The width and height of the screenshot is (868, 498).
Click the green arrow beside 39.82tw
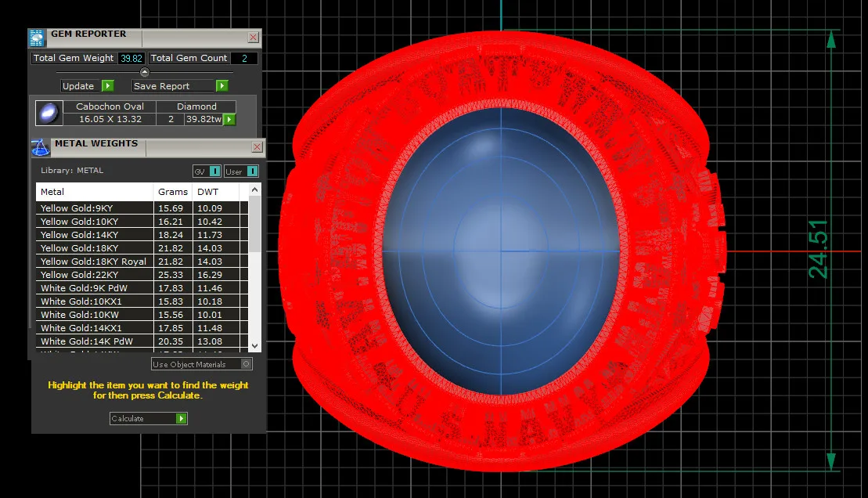229,119
